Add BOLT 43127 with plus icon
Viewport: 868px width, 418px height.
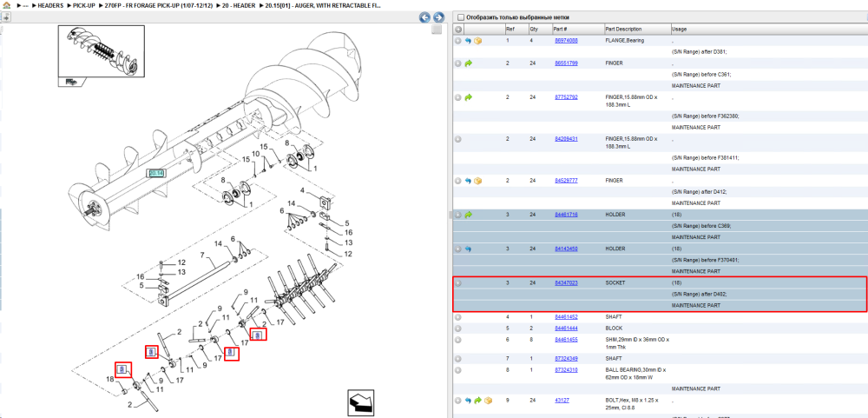tap(457, 401)
